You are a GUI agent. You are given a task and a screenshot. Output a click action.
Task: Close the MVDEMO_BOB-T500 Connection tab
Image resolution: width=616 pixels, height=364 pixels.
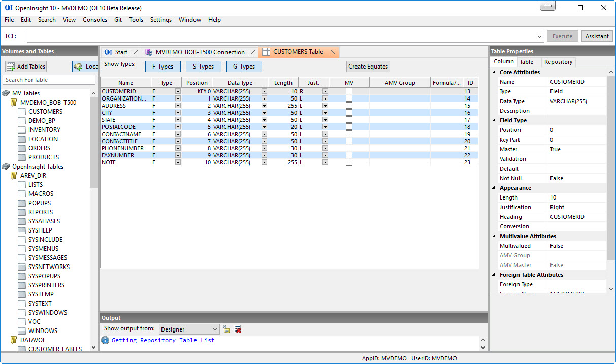pos(253,52)
